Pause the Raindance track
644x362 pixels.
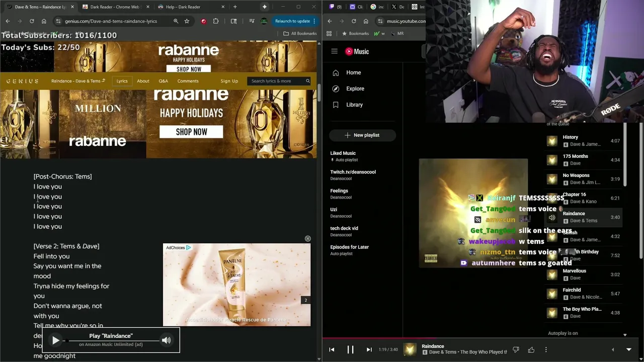coord(350,349)
